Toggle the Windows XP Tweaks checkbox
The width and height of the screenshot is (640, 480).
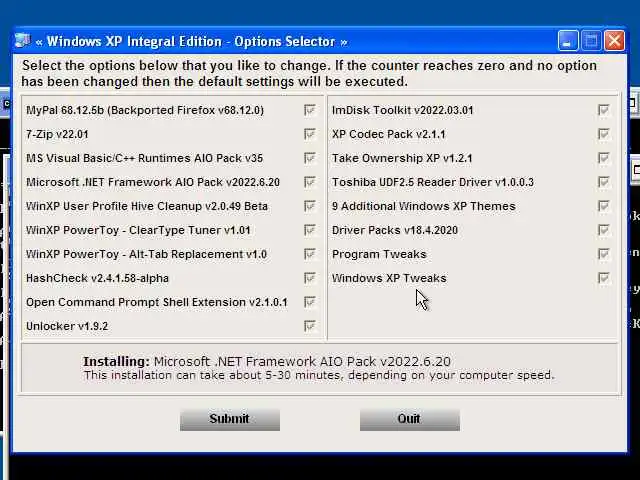coord(604,278)
